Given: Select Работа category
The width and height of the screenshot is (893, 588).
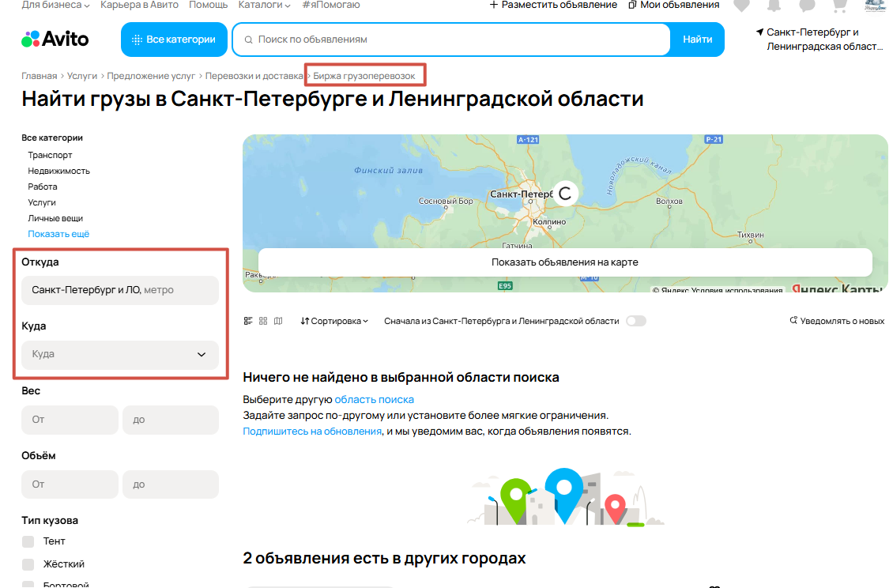Looking at the screenshot, I should click(43, 187).
